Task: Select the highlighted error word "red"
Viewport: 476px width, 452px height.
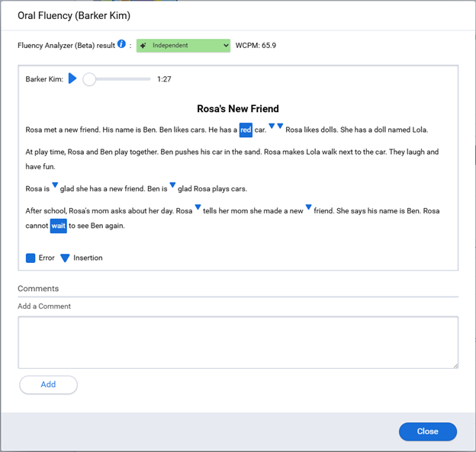Action: pyautogui.click(x=246, y=130)
